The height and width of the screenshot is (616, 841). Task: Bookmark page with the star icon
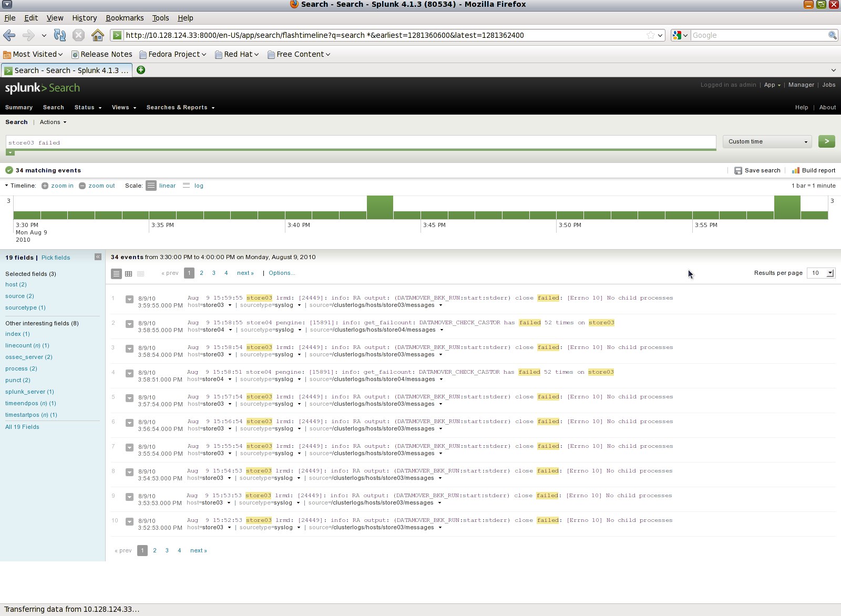pos(651,35)
